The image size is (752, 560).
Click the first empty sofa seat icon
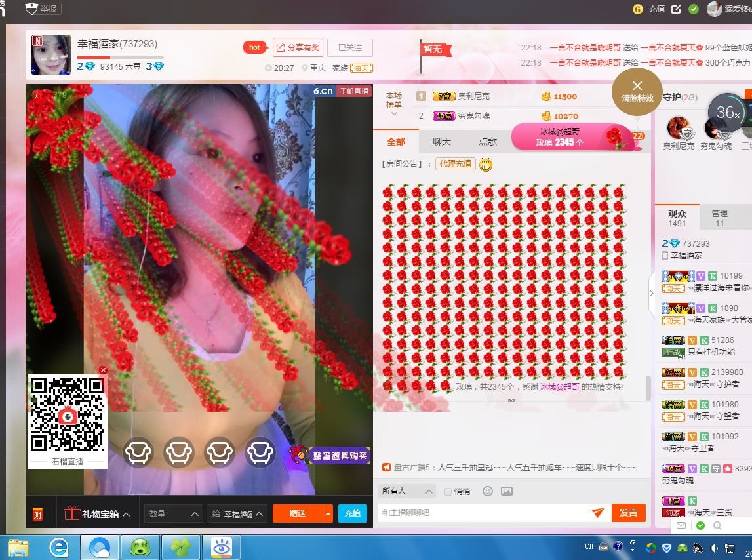[138, 452]
